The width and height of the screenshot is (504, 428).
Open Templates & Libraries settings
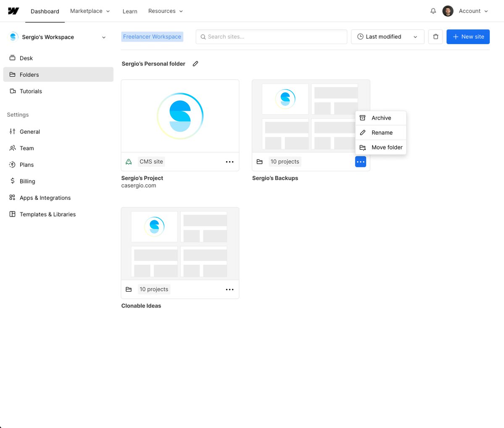58,214
